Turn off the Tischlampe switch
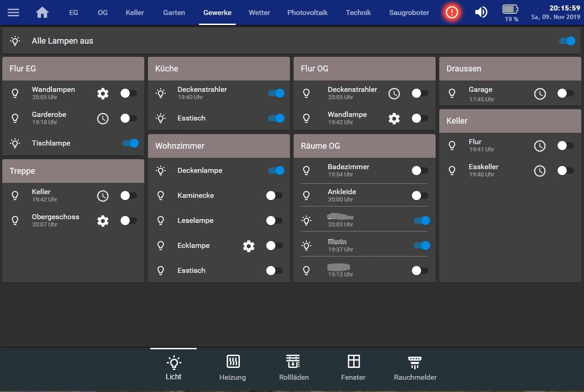Image resolution: width=584 pixels, height=392 pixels. pyautogui.click(x=130, y=143)
